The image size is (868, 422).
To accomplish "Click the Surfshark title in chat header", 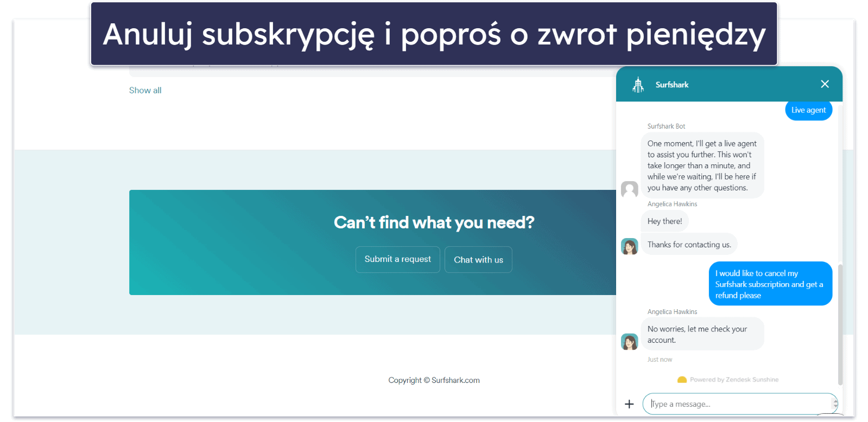I will pyautogui.click(x=672, y=85).
